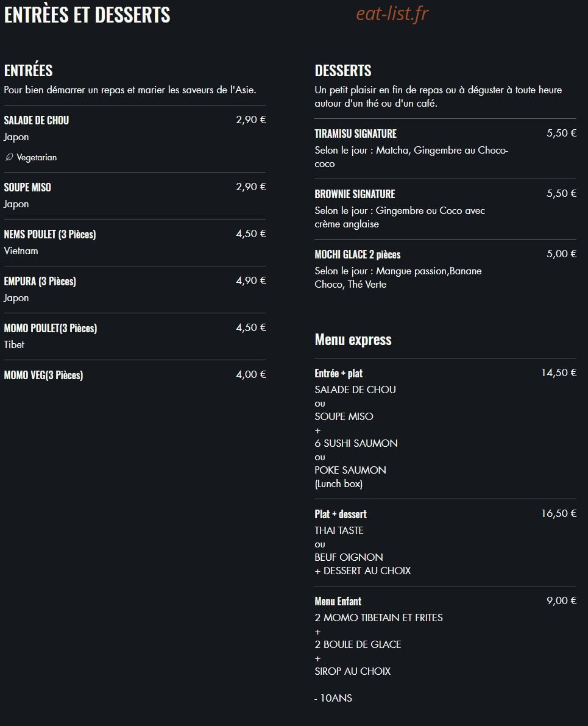588x726 pixels.
Task: Select MOCHI GLACE 2 pièces
Action: pyautogui.click(x=358, y=255)
